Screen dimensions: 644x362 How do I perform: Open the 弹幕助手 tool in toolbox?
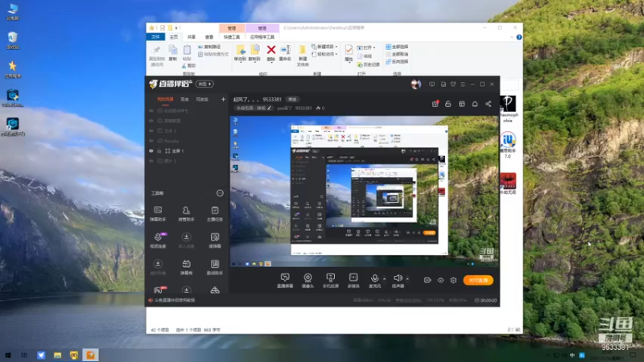pos(158,214)
